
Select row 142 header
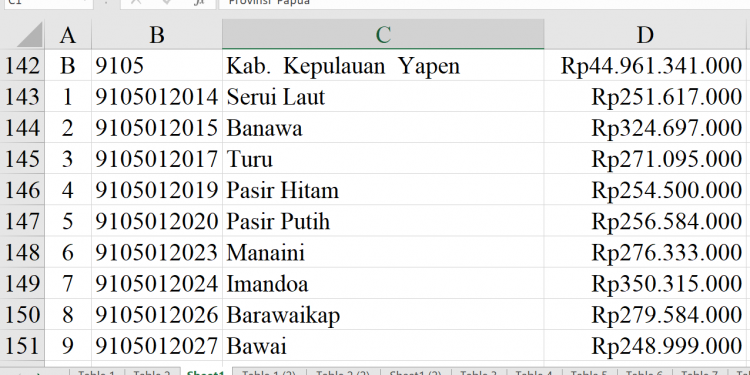click(x=22, y=65)
